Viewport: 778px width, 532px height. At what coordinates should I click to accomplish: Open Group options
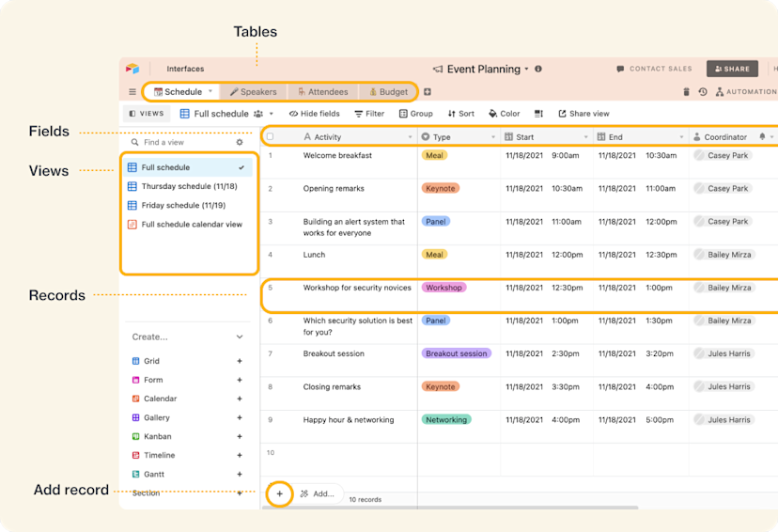[416, 114]
